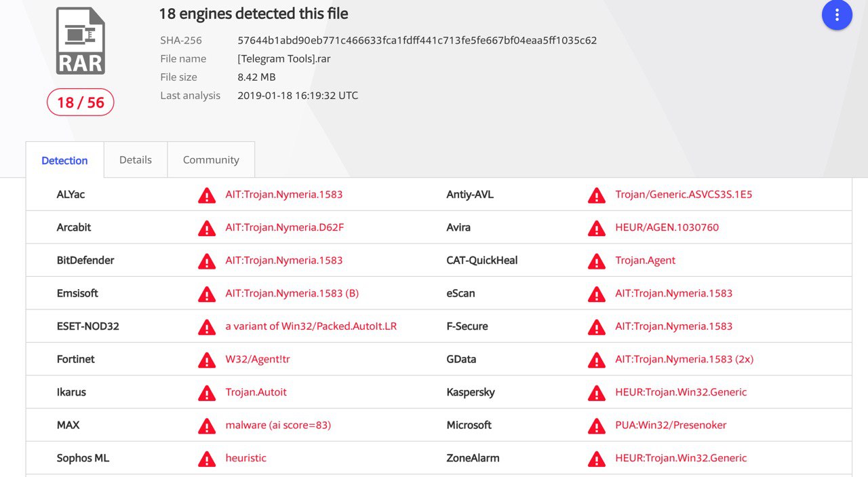Click the warning icon in Antiy-AVL row
The width and height of the screenshot is (868, 477).
tap(597, 195)
